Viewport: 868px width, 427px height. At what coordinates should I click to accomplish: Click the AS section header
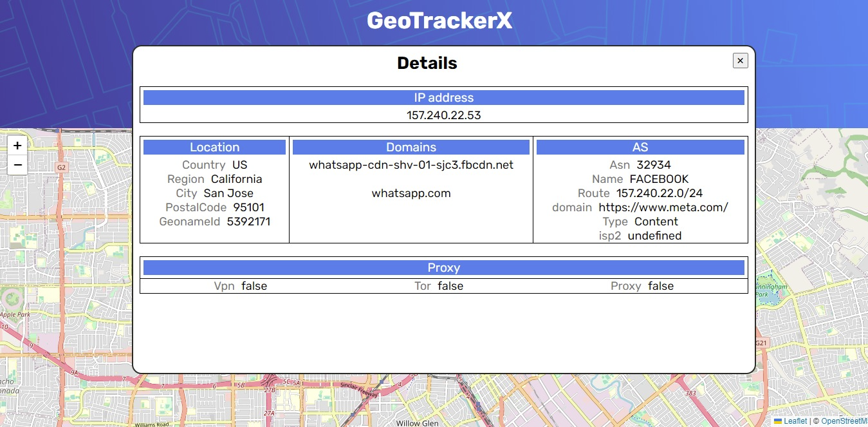[x=640, y=147]
